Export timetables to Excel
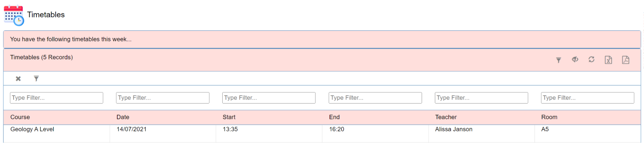This screenshot has height=143, width=644. click(608, 60)
